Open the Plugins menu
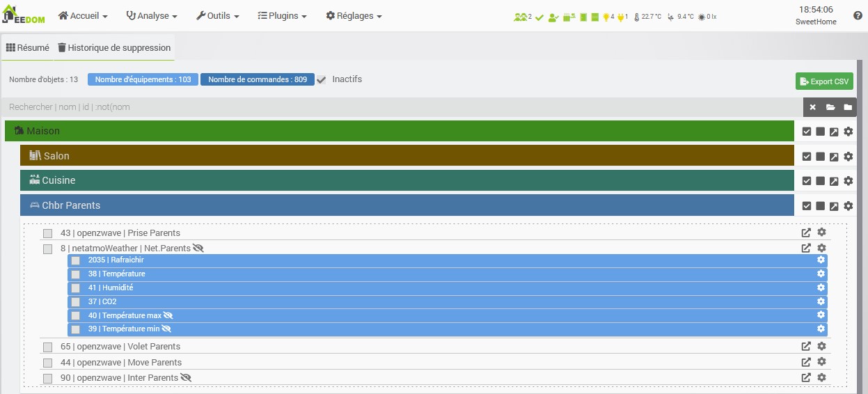This screenshot has height=394, width=868. pos(282,15)
